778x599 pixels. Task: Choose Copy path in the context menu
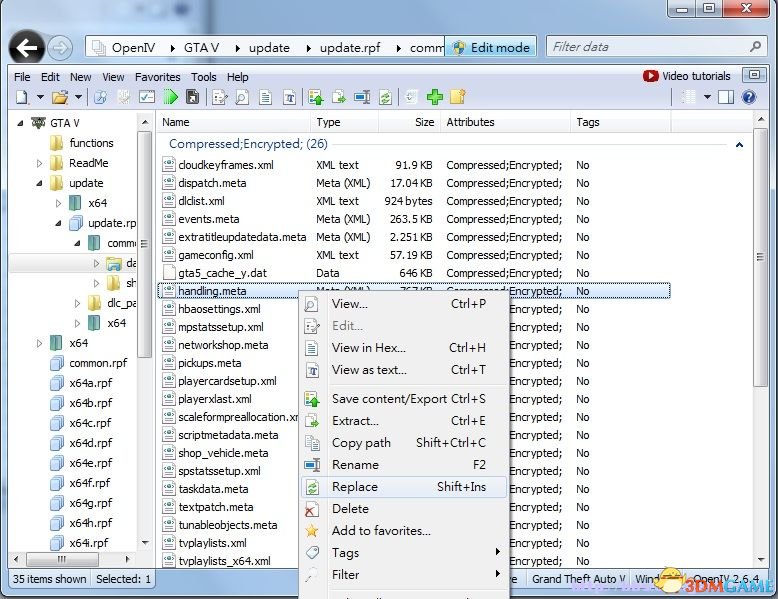click(x=404, y=443)
